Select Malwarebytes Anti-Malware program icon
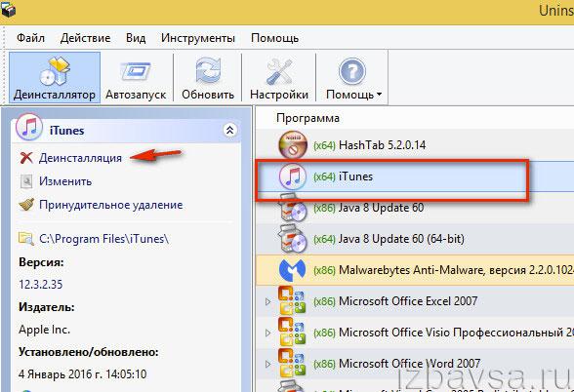This screenshot has height=392, width=574. click(292, 270)
